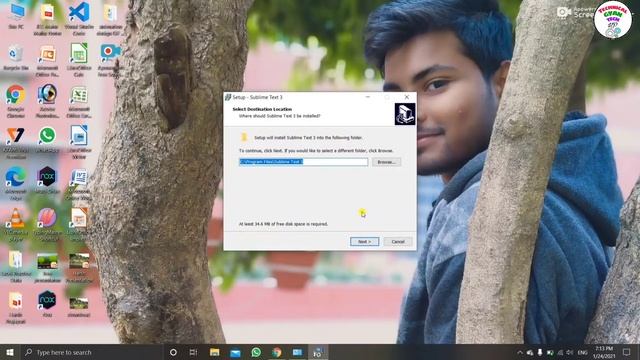Open the Nox shortcut beside Microsoft Edge

click(x=47, y=180)
